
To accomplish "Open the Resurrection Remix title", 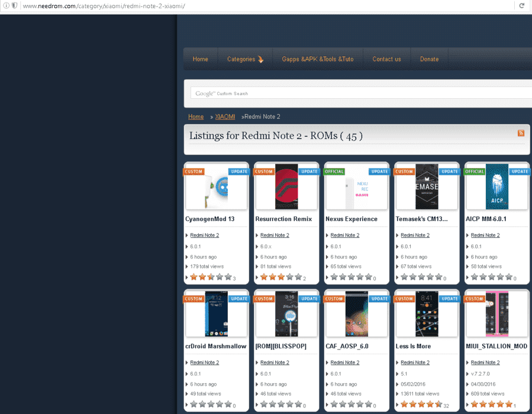I will click(x=283, y=219).
